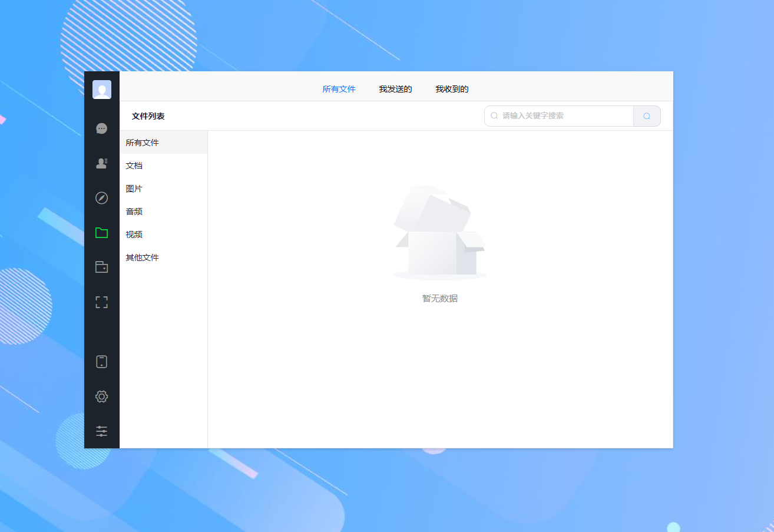Open the user avatar profile
The height and width of the screenshot is (532, 774).
[x=102, y=90]
